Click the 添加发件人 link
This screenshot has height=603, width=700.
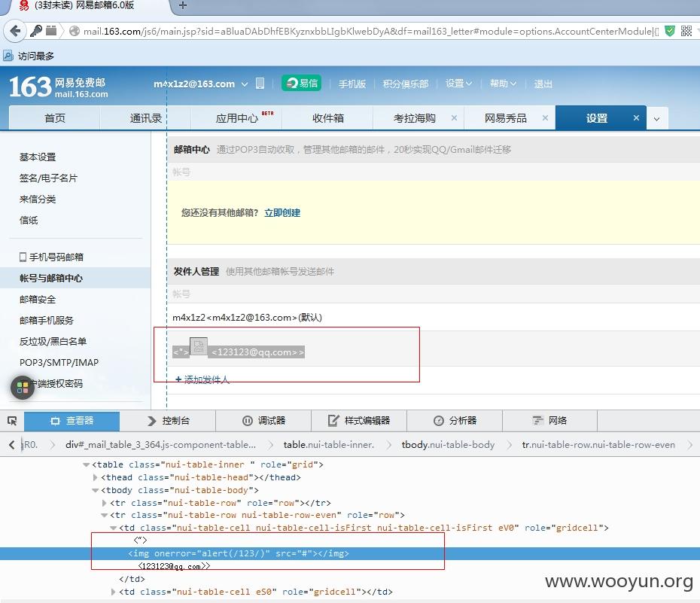(202, 379)
